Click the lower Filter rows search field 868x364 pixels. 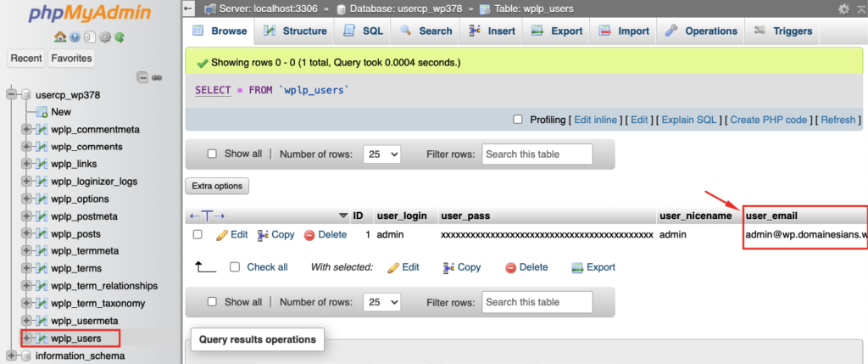[x=537, y=303]
